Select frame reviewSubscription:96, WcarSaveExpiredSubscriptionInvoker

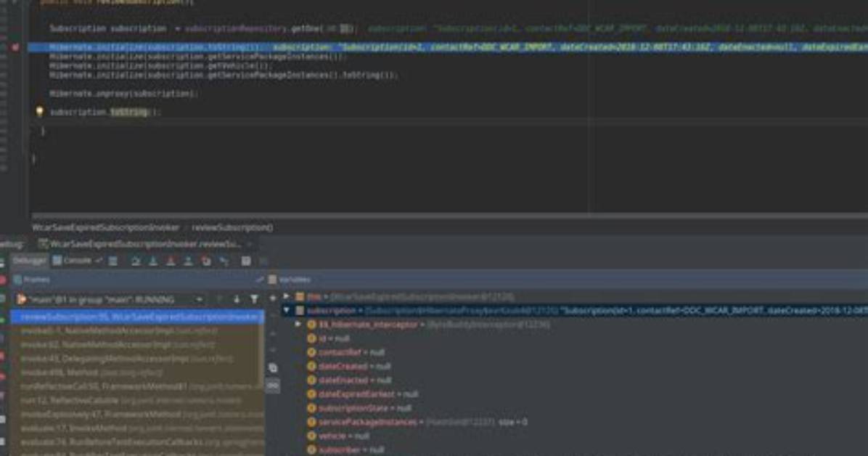point(136,317)
